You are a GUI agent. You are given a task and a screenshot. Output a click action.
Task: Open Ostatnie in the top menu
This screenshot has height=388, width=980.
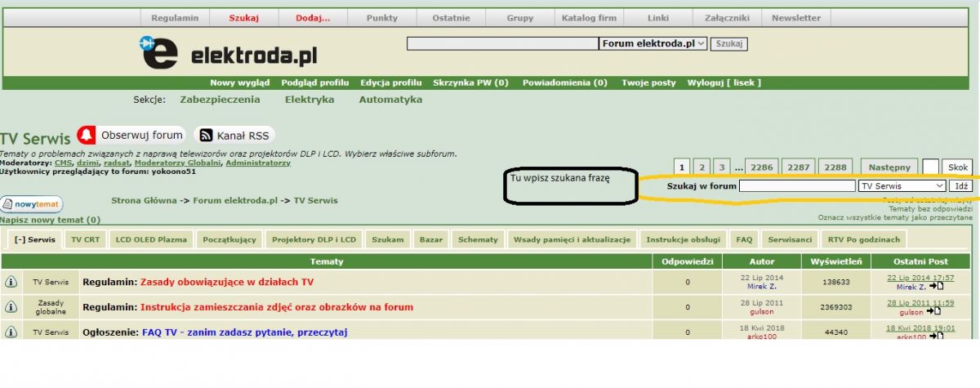(x=451, y=18)
